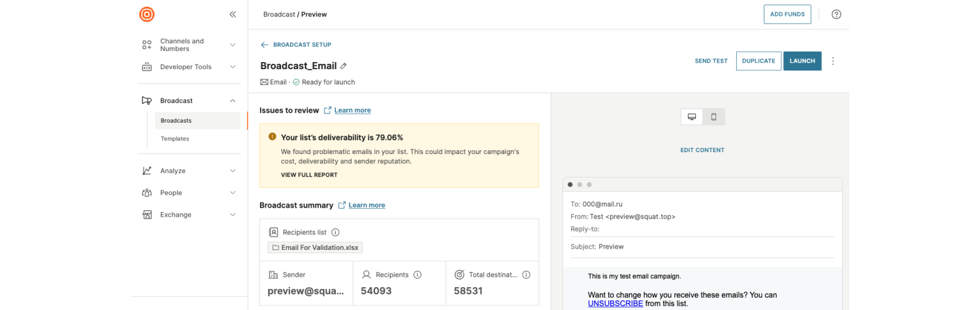Image resolution: width=980 pixels, height=310 pixels.
Task: Click info icon beside Recipients count
Action: pos(417,275)
